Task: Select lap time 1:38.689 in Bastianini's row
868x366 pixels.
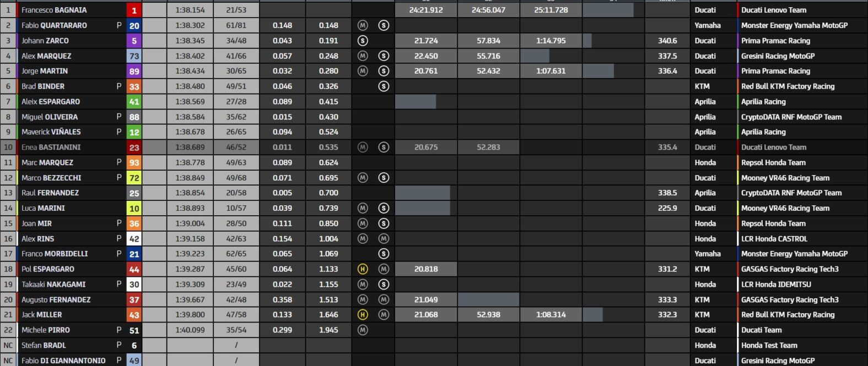Action: (x=190, y=147)
